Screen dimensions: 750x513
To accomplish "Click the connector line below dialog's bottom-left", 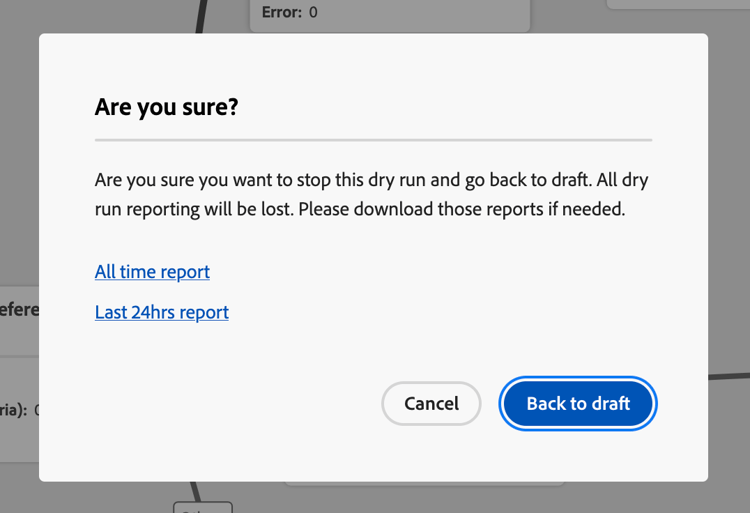I will tap(197, 491).
